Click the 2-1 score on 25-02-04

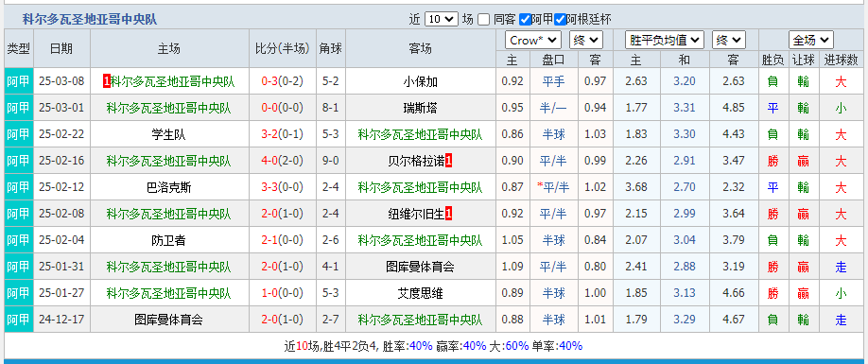coord(269,240)
